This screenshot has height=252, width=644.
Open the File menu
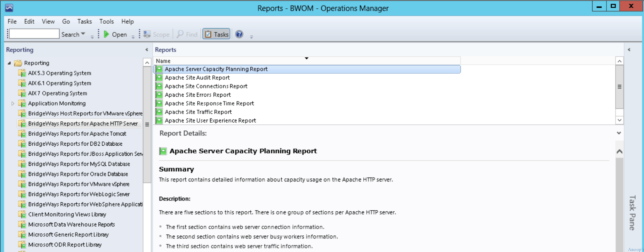12,22
